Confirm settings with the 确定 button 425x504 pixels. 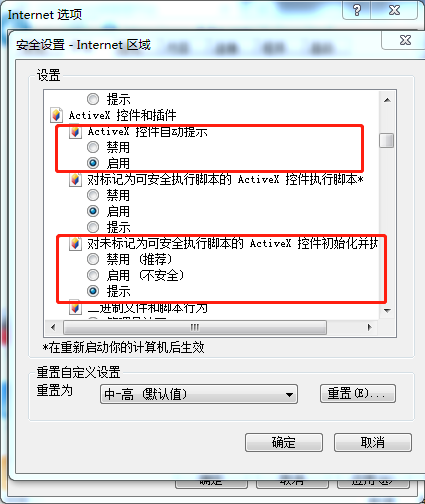click(284, 443)
